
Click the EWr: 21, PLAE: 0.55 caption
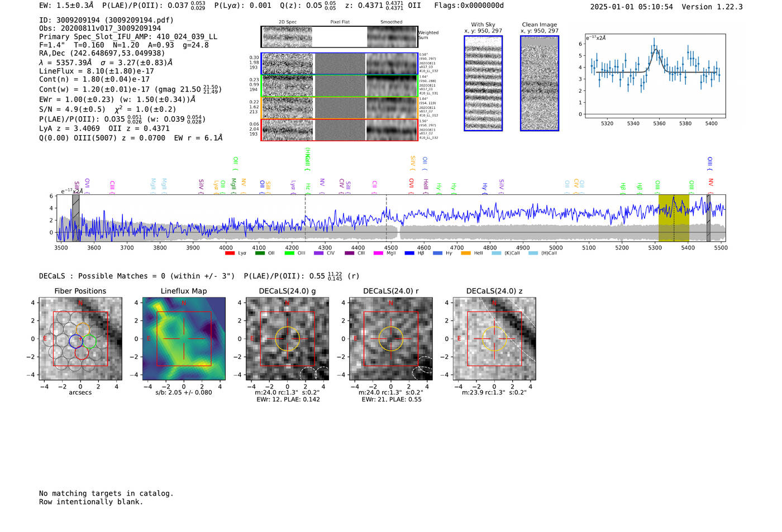(392, 400)
